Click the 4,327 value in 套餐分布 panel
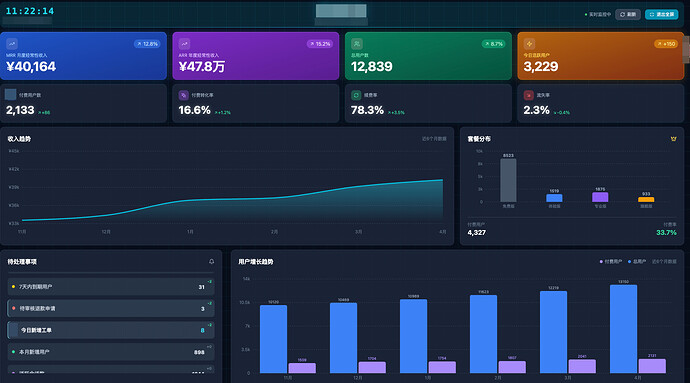Image resolution: width=690 pixels, height=383 pixels. click(x=477, y=232)
